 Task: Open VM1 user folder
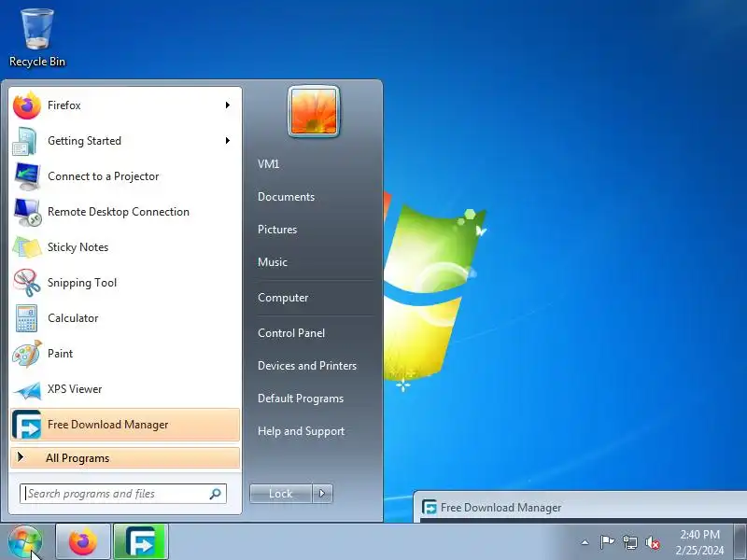pyautogui.click(x=268, y=164)
